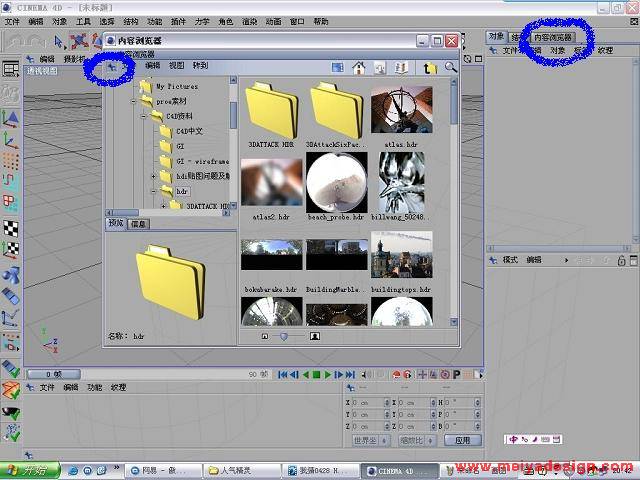The image size is (640, 480).
Task: Click the large thumbnail-size icon below previews
Action: tap(315, 336)
